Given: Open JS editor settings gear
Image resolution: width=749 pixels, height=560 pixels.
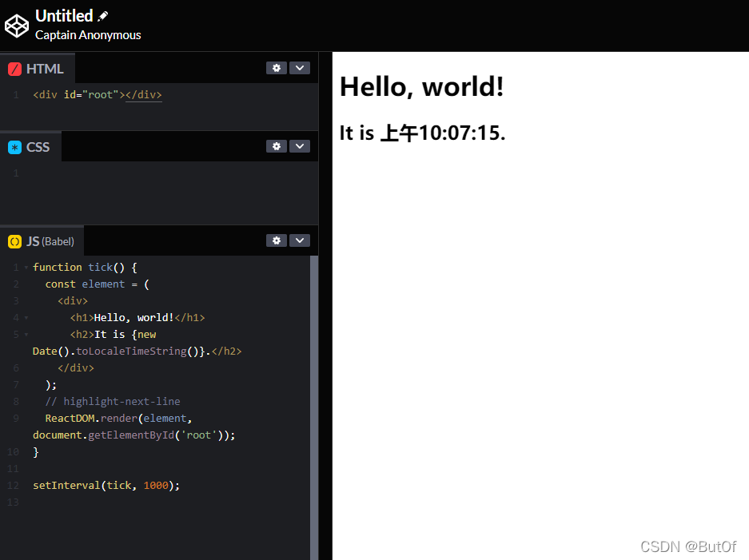Looking at the screenshot, I should click(x=277, y=240).
